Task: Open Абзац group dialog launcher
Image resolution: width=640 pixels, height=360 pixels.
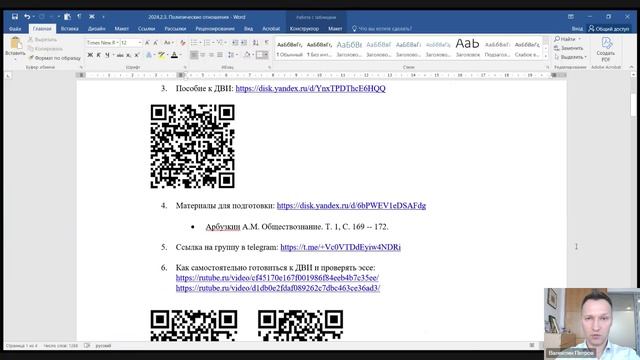Action: [x=269, y=67]
